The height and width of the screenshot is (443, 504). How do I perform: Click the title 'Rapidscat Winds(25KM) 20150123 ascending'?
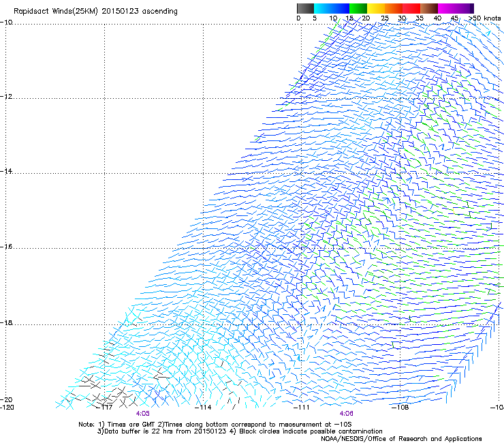pyautogui.click(x=95, y=12)
